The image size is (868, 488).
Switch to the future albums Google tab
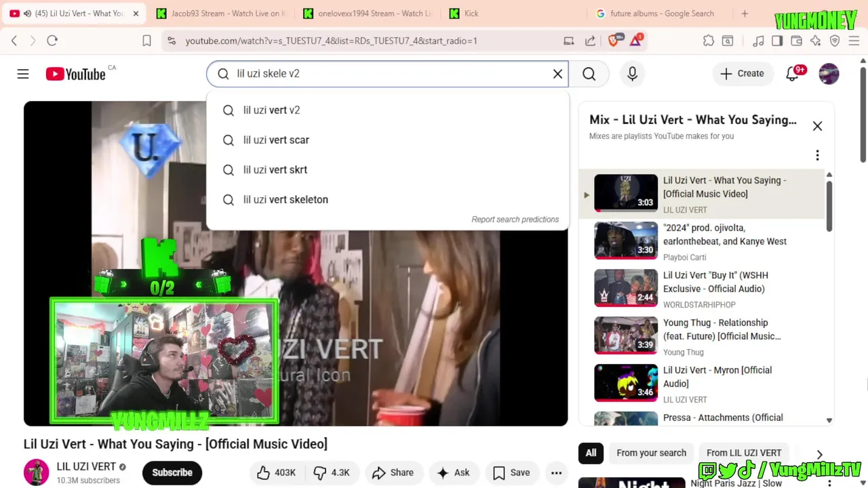point(662,14)
